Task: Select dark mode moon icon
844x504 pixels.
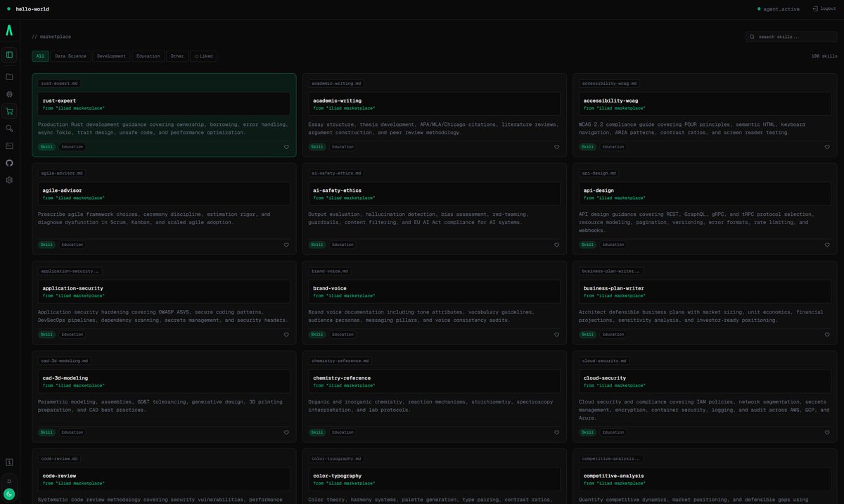Action: tap(9, 494)
